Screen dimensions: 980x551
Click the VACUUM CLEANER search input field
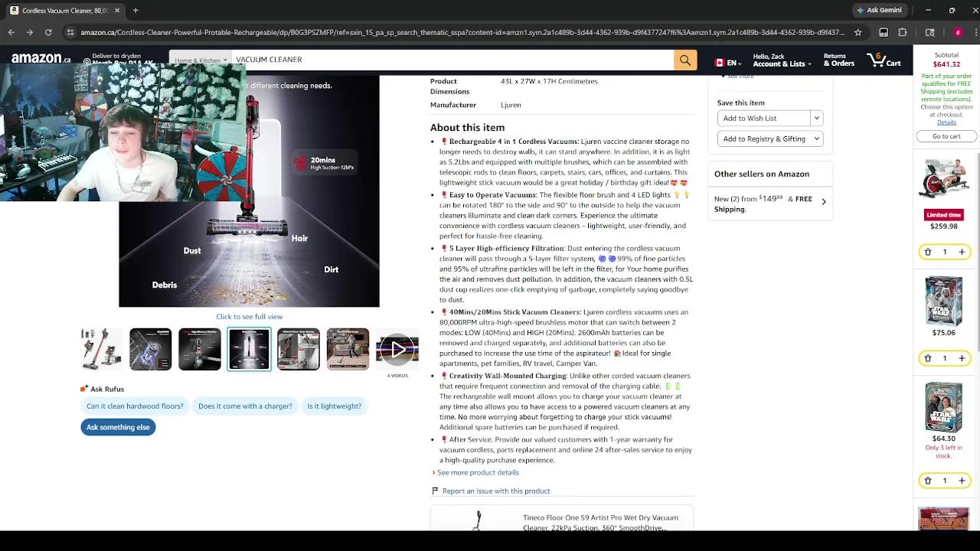452,60
